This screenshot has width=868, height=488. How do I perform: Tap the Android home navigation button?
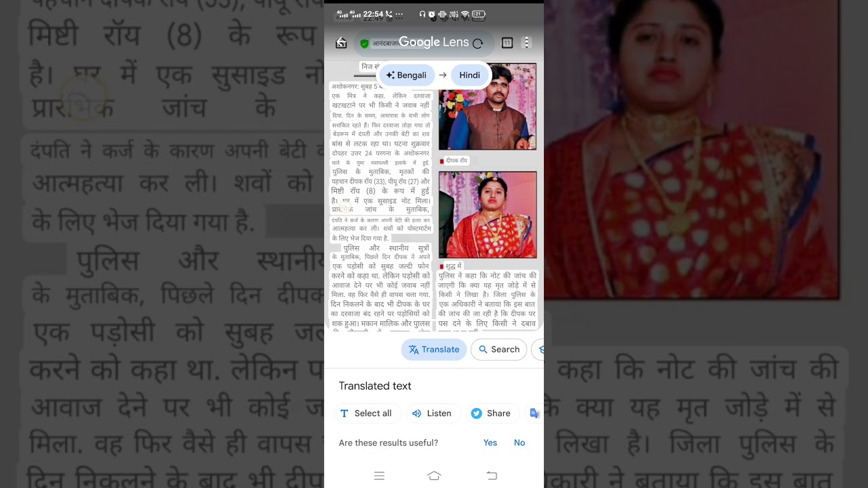(x=434, y=476)
